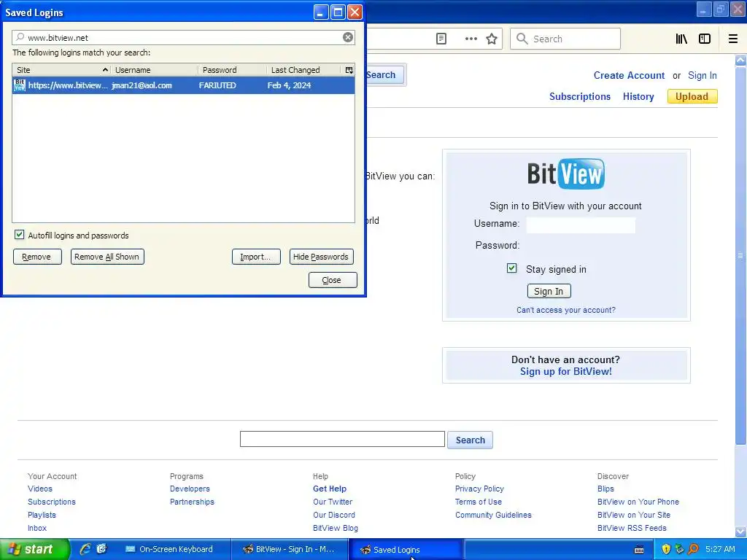Open the top Subscriptions link
This screenshot has height=560, width=747.
(580, 96)
